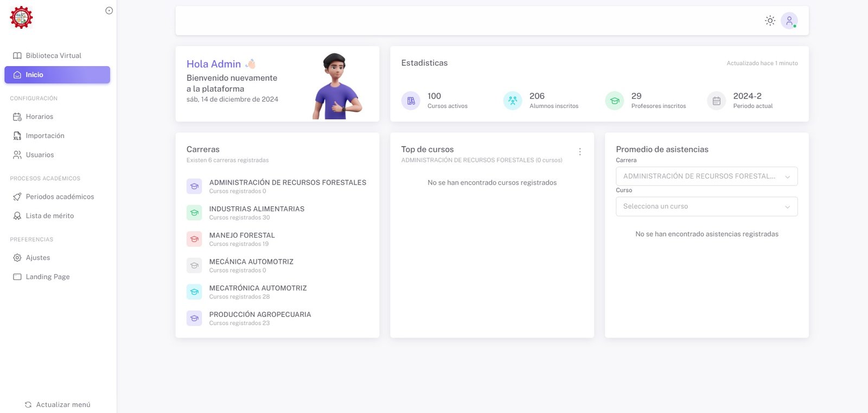Click Cursos registrados 19 label
This screenshot has width=868, height=413.
(239, 244)
